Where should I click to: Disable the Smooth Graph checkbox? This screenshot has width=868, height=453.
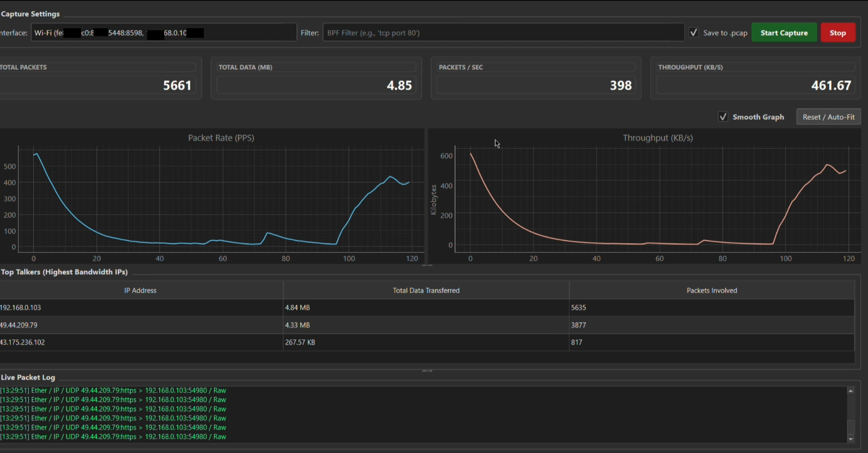click(x=723, y=117)
